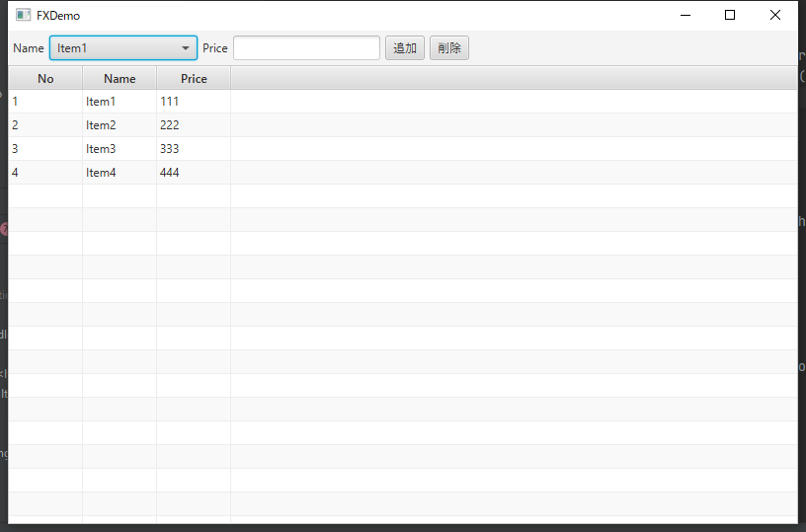Select the No cell of the Item2 row
The width and height of the screenshot is (806, 532).
(x=45, y=125)
